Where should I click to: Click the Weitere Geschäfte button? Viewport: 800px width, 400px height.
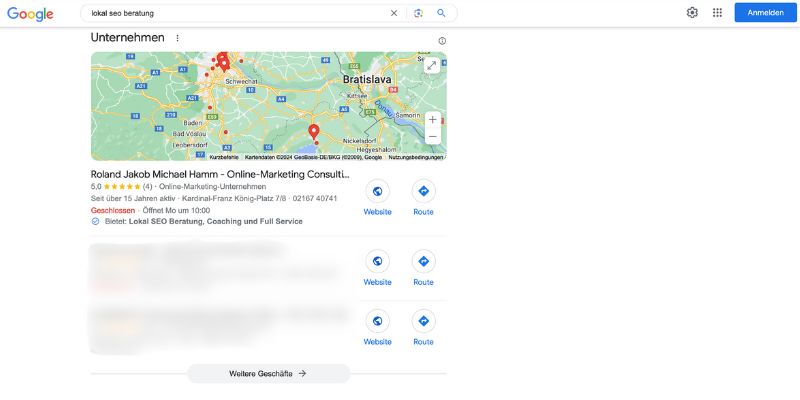(x=269, y=373)
